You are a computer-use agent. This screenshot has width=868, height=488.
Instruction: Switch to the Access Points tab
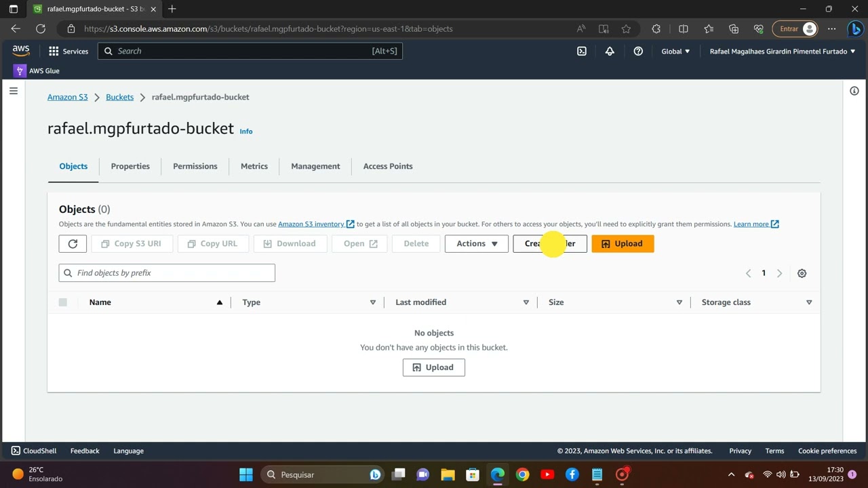388,166
